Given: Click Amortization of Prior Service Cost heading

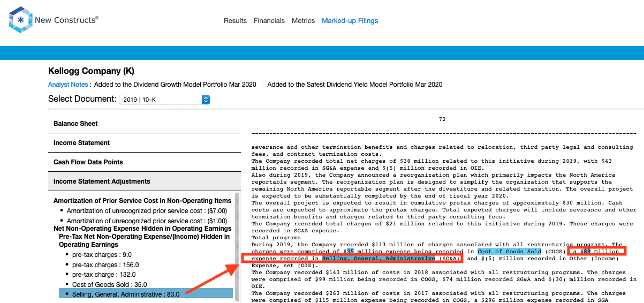Looking at the screenshot, I should 142,201.
